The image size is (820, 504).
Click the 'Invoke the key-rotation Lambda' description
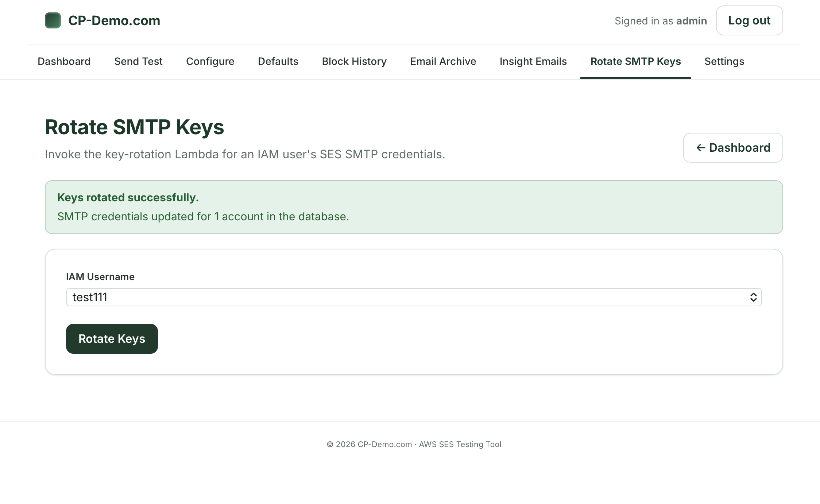245,154
